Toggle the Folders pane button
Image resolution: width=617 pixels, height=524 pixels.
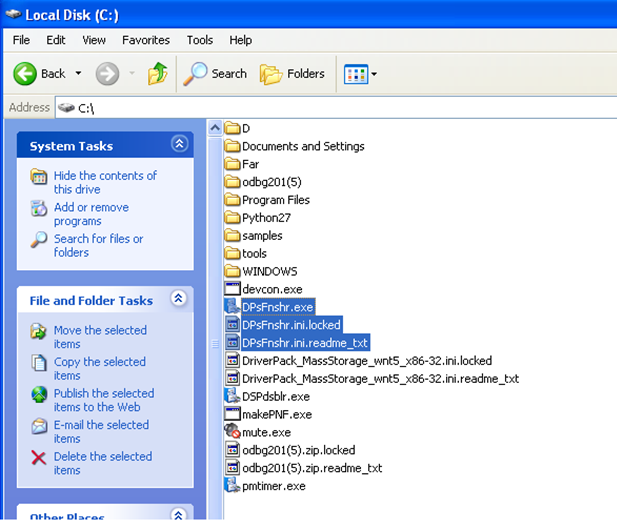point(292,73)
